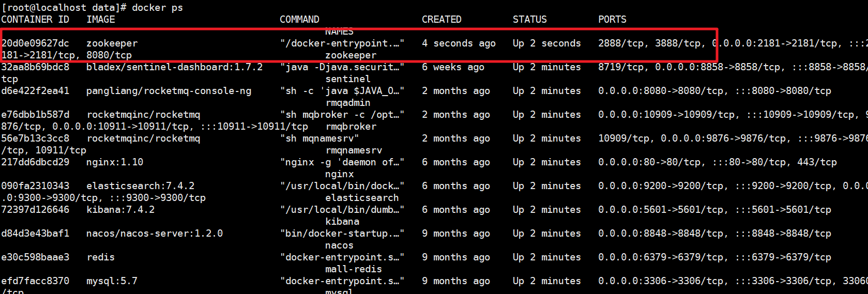The width and height of the screenshot is (868, 294).
Task: Click the [root@localhost data]# prompt
Action: click(64, 8)
